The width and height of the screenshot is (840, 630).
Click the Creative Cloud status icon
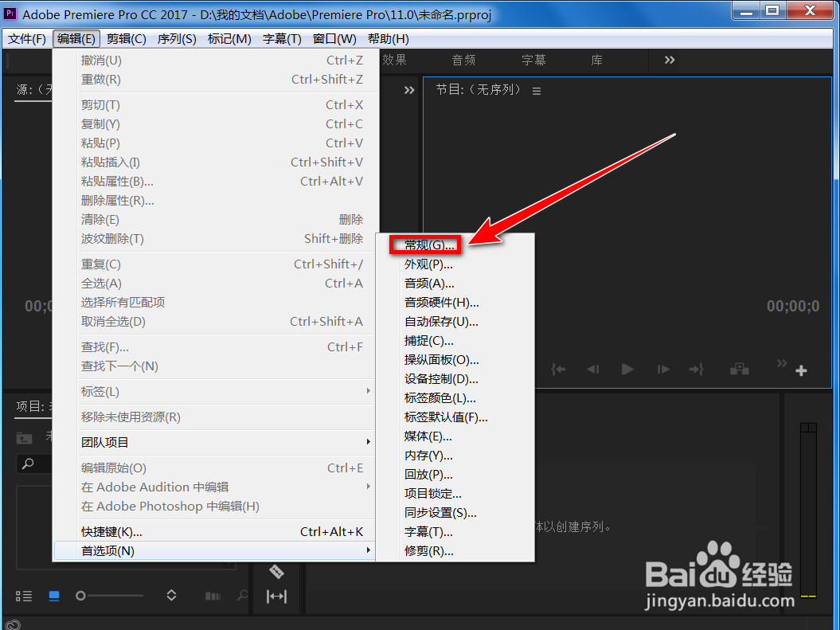(12, 624)
